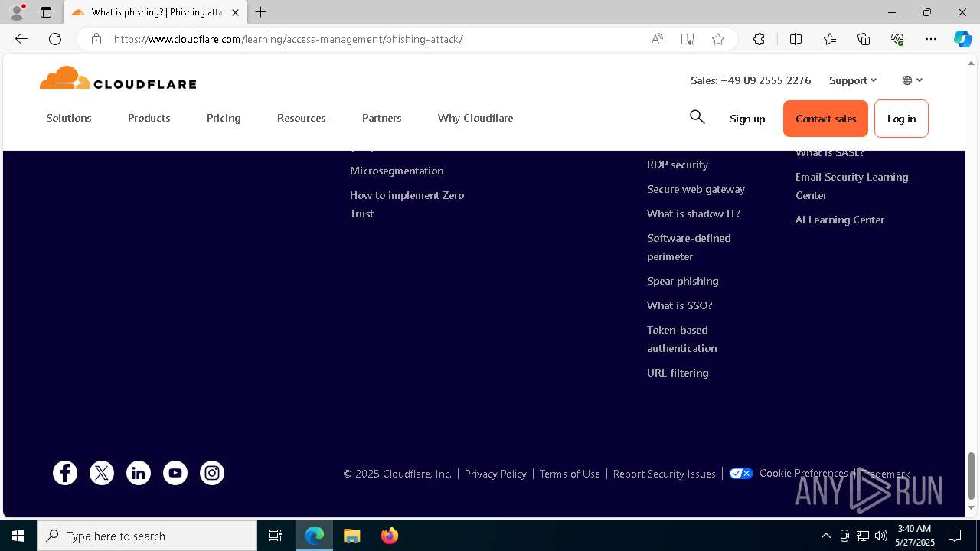Open Report Security Issues link
The image size is (980, 551).
coord(665,474)
